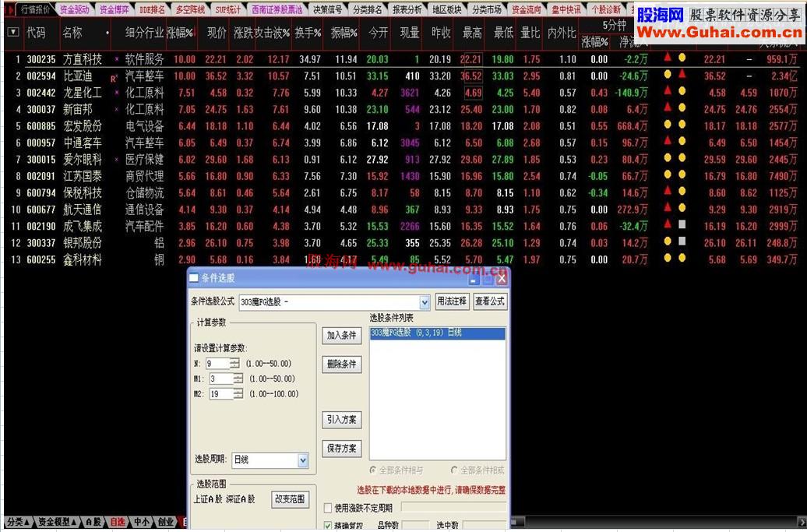Open the 地区板块 tab
Image resolution: width=807 pixels, height=532 pixels.
446,9
